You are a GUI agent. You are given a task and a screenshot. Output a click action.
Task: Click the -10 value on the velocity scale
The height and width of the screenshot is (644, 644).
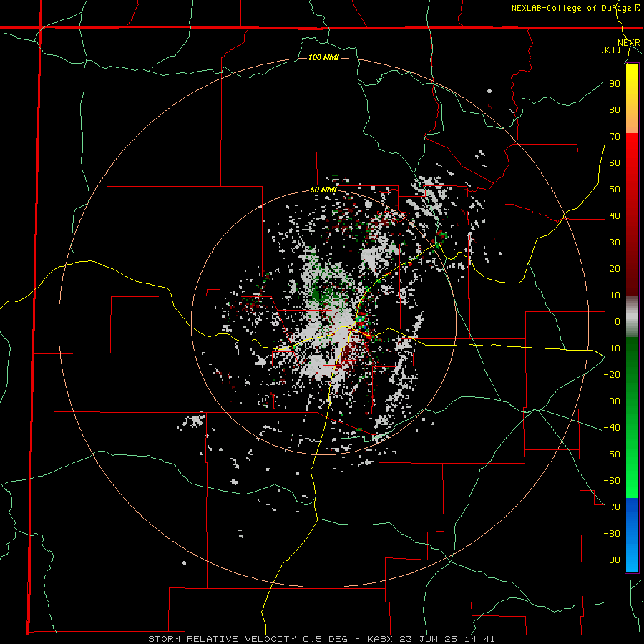click(612, 348)
